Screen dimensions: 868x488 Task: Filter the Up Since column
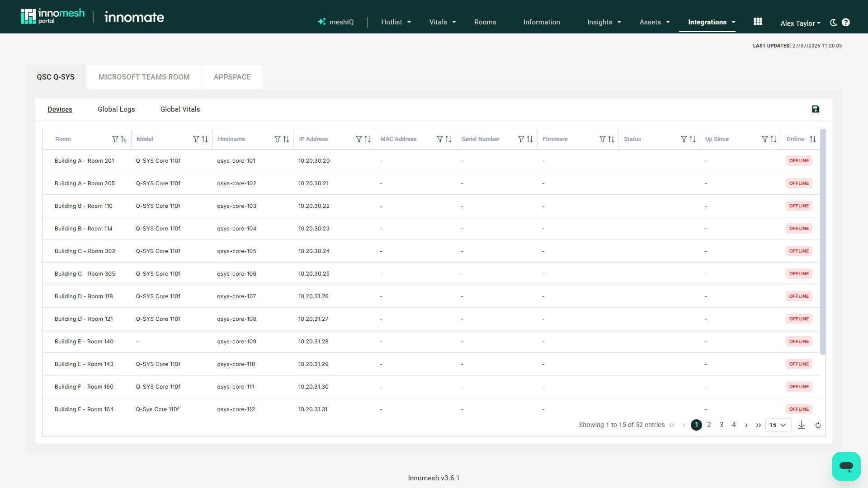coord(765,139)
